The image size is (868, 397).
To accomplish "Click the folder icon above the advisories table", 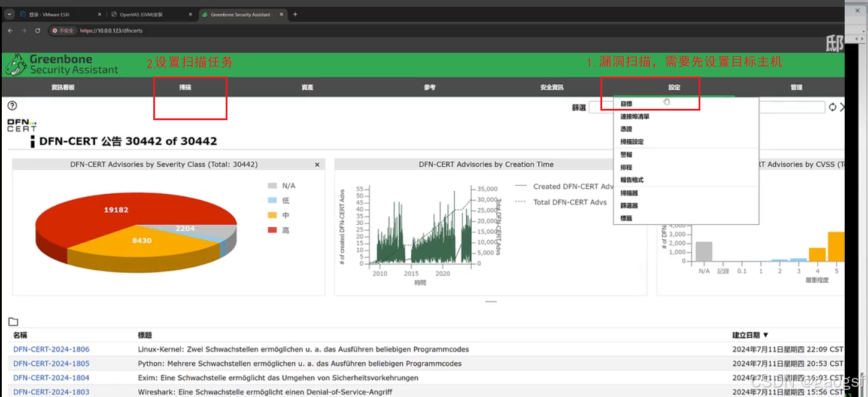I will (13, 322).
